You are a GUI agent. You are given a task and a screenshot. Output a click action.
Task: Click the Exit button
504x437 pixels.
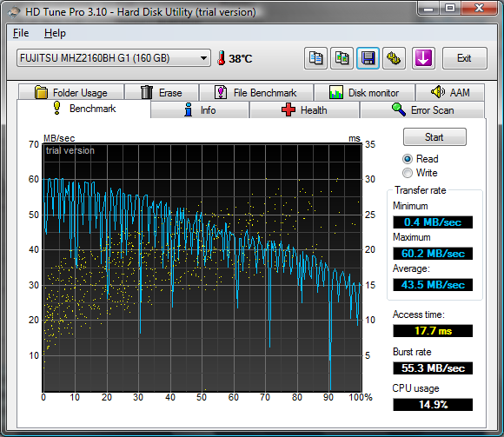tap(465, 58)
